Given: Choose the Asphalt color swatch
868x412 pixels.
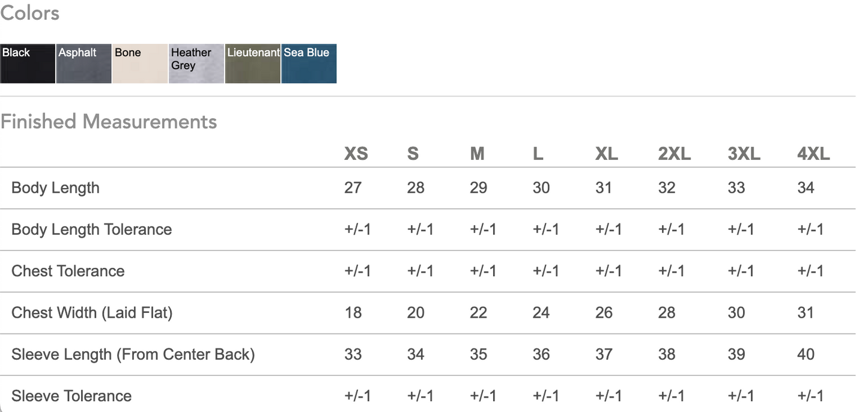Looking at the screenshot, I should (x=84, y=63).
